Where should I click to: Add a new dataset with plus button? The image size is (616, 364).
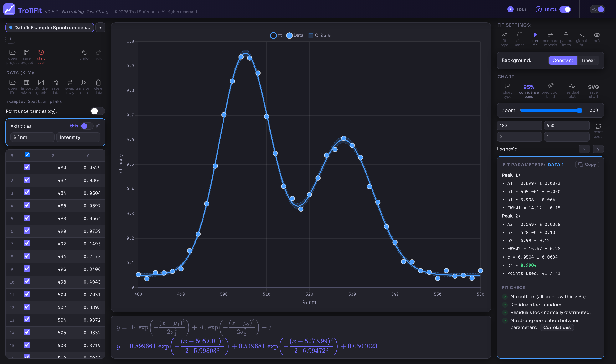point(10,39)
